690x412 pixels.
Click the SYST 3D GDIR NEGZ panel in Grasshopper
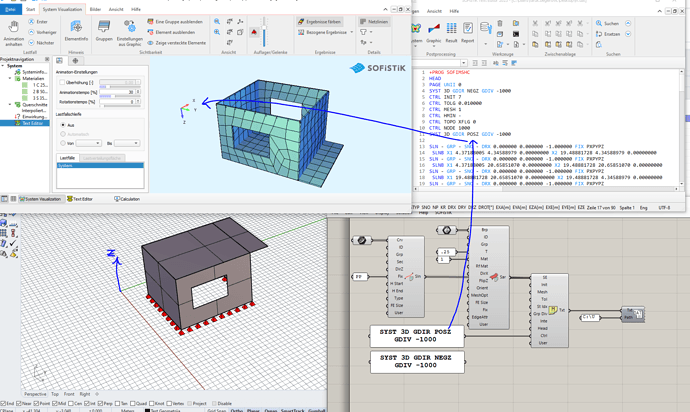[417, 362]
